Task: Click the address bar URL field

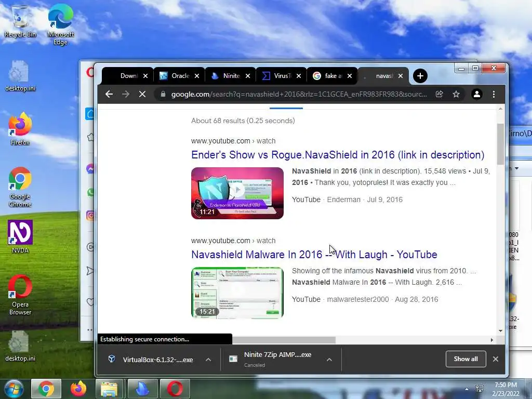Action: coord(299,94)
